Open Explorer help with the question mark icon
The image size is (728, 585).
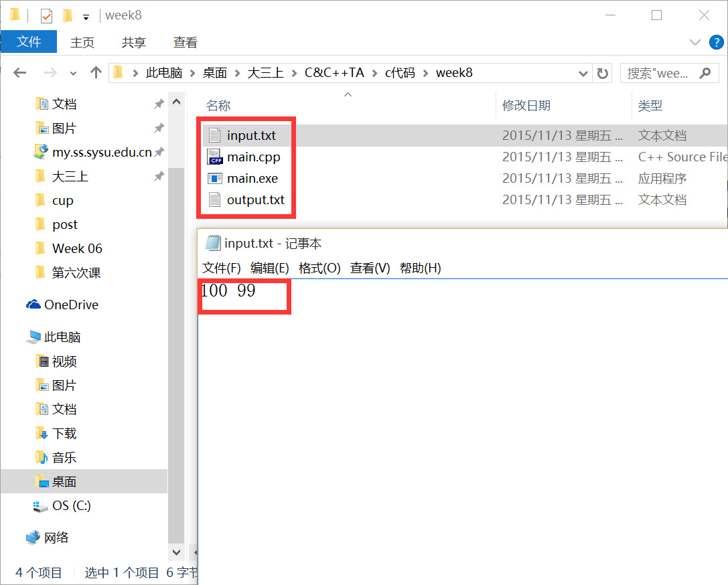(717, 42)
